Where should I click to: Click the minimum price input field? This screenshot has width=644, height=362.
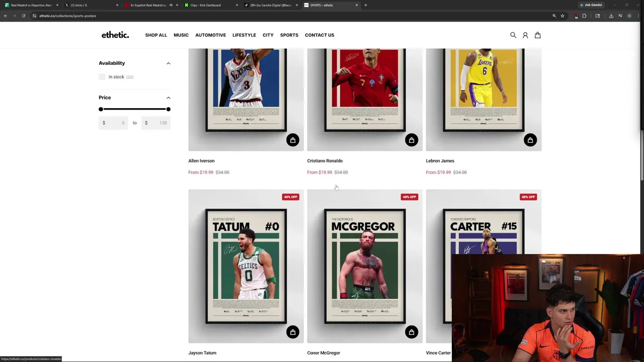pyautogui.click(x=113, y=123)
